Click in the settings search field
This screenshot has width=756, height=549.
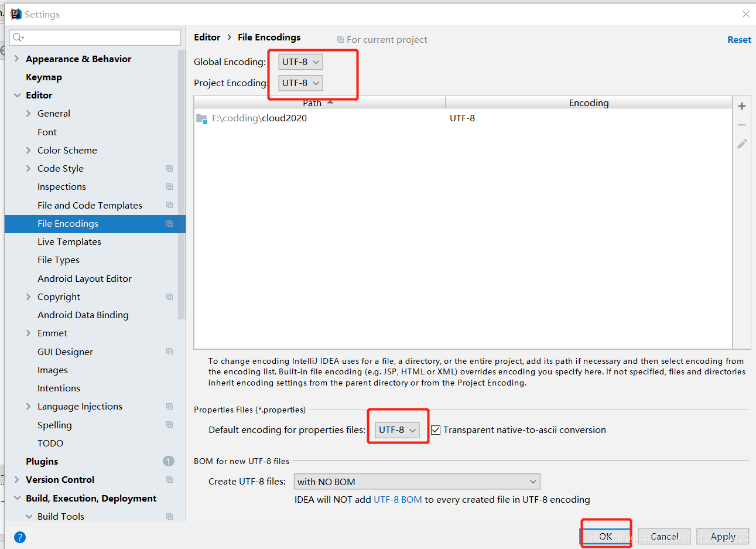[x=95, y=37]
